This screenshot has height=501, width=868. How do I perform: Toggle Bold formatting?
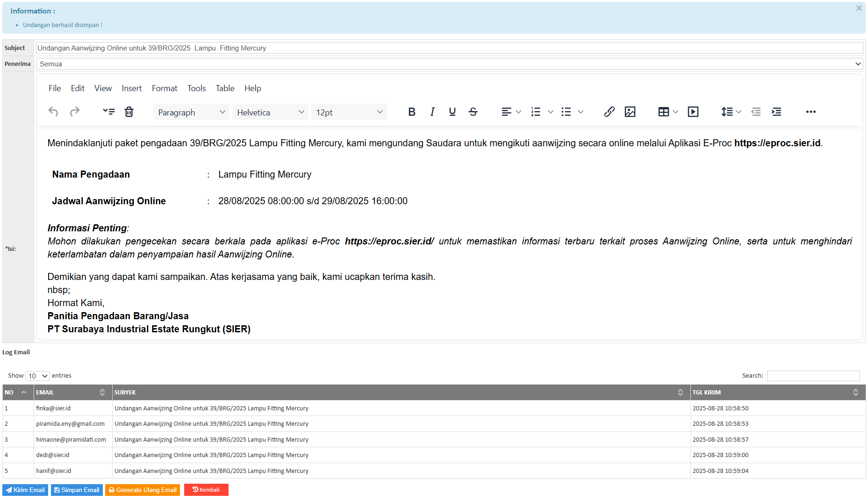411,112
